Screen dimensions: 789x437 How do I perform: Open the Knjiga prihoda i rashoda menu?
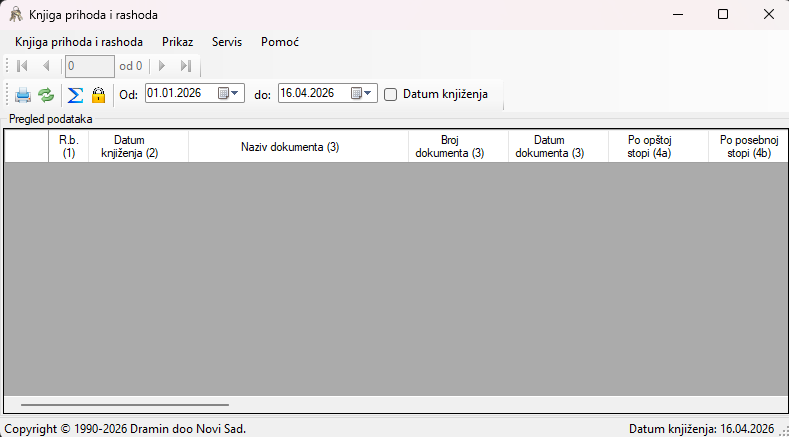[x=79, y=42]
